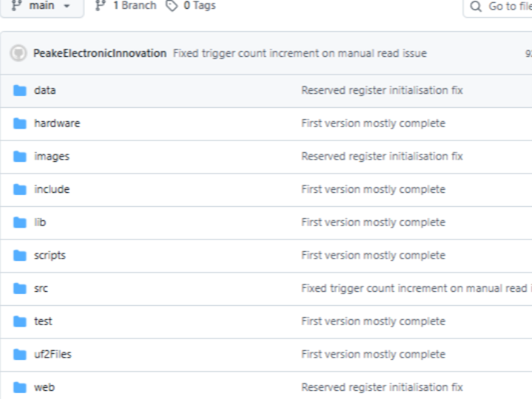Open hardware folder's commit message
Image resolution: width=532 pixels, height=399 pixels.
(373, 123)
